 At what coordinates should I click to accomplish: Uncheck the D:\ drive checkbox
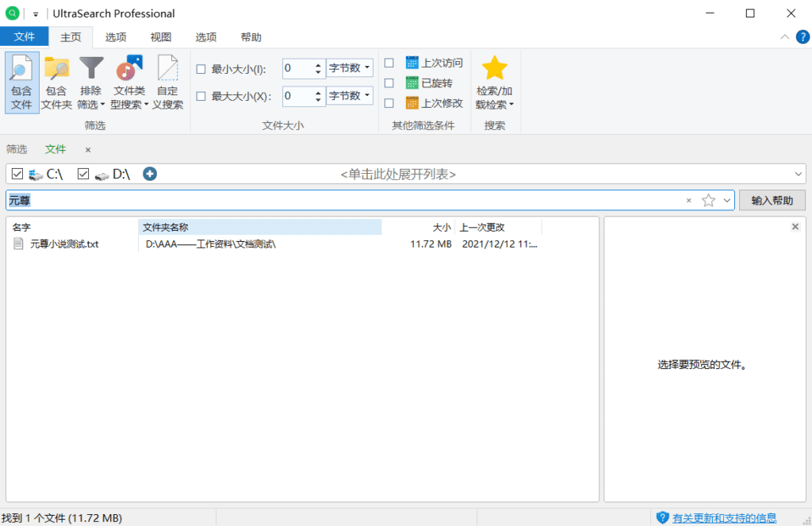point(82,174)
